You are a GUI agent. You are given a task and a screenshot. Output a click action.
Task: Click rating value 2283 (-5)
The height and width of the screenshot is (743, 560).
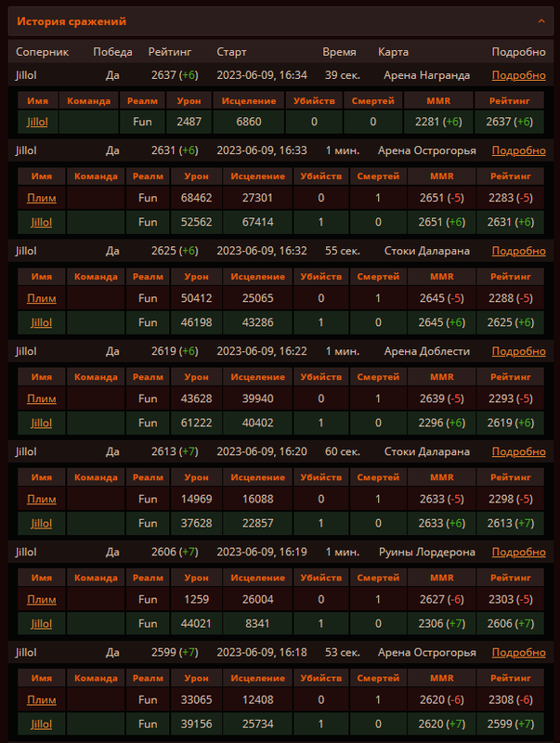(x=510, y=198)
